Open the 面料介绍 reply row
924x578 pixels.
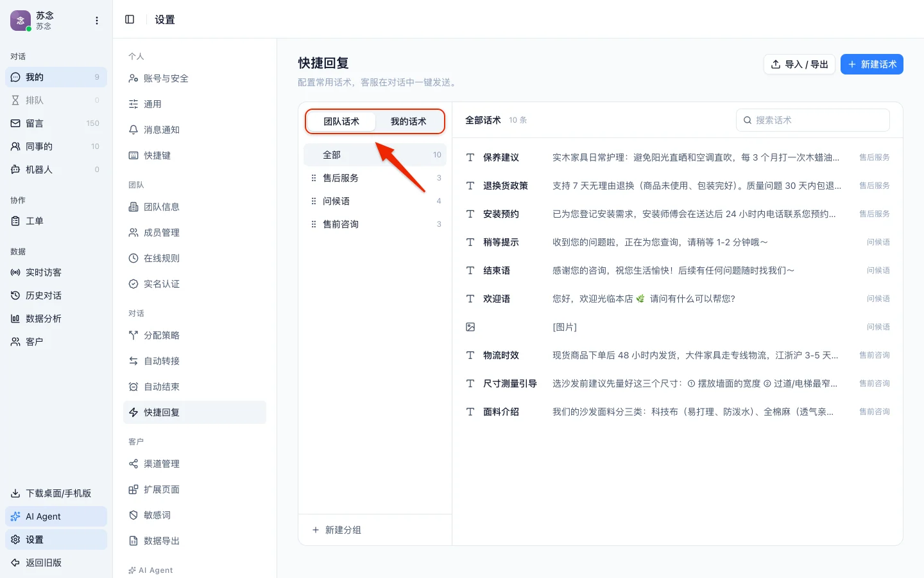point(678,412)
